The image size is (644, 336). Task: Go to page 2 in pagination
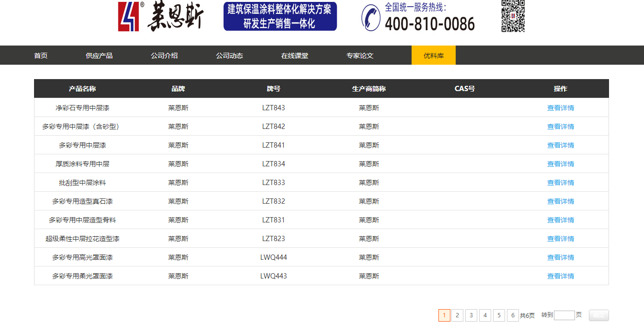[458, 315]
